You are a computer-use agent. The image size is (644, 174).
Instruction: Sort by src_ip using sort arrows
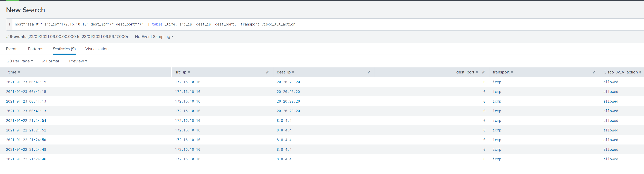pos(189,72)
